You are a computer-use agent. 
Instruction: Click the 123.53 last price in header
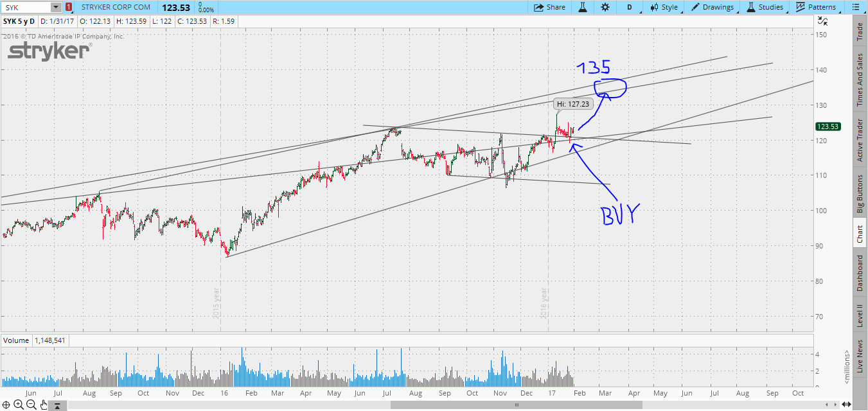(177, 7)
